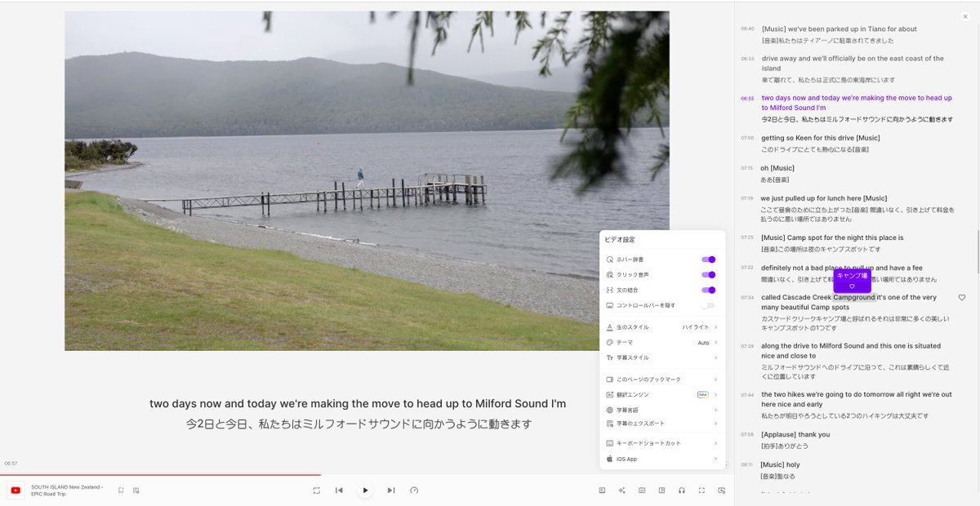Click the loop playback icon
Screen dimensions: 980x506
point(316,490)
